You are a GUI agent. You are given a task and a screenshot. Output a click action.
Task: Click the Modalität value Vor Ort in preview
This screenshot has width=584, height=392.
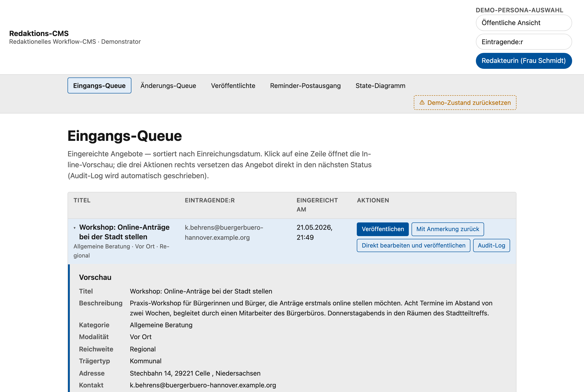point(141,337)
